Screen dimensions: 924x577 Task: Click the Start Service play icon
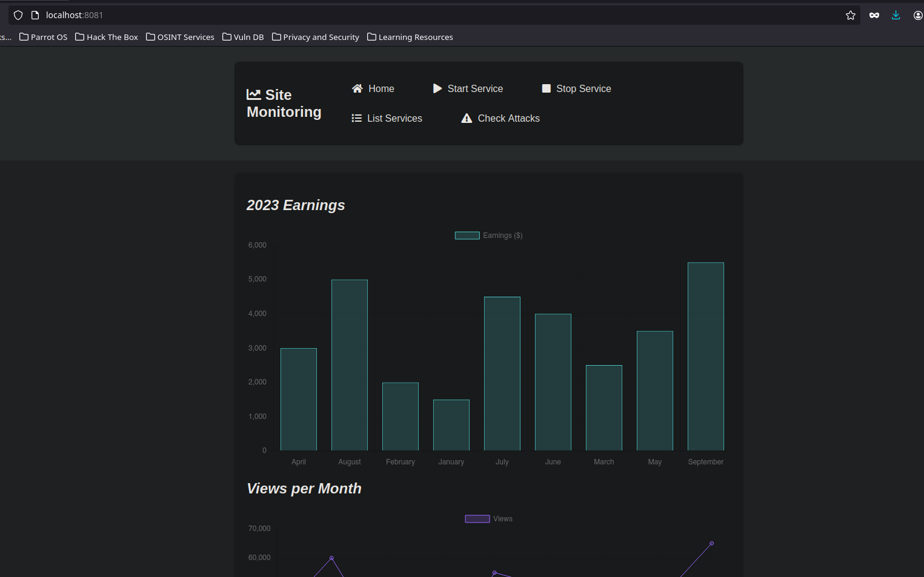point(437,88)
